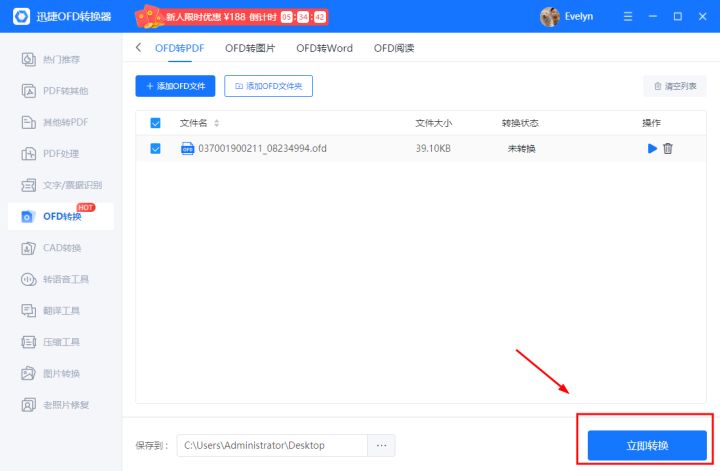Viewport: 720px width, 471px height.
Task: Click the OFD file type icon in row
Action: 187,148
